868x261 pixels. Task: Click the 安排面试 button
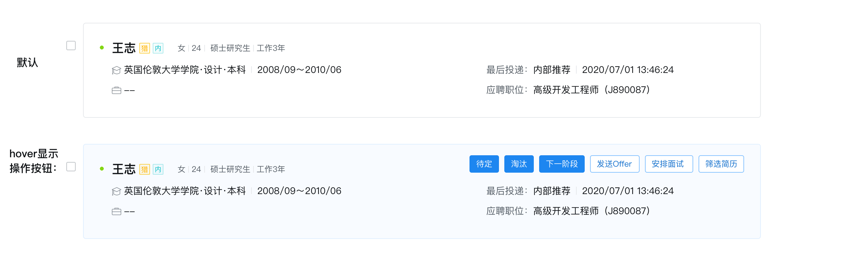point(668,164)
